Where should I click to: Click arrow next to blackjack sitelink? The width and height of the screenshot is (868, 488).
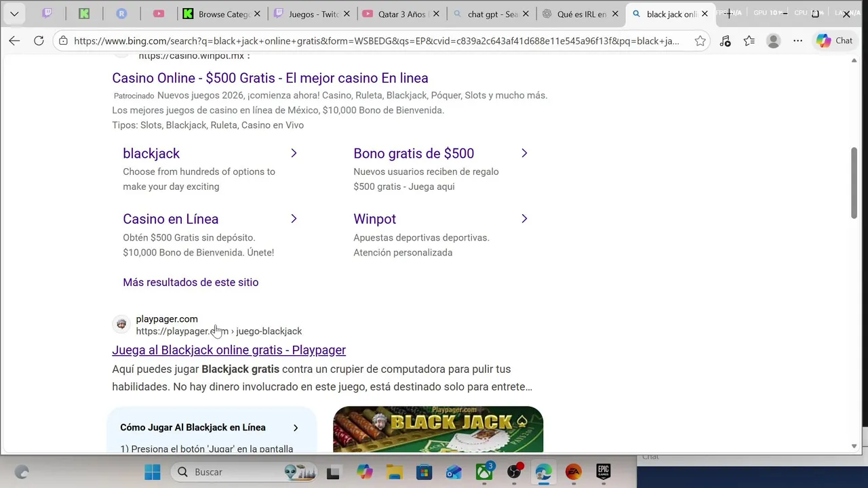point(294,153)
